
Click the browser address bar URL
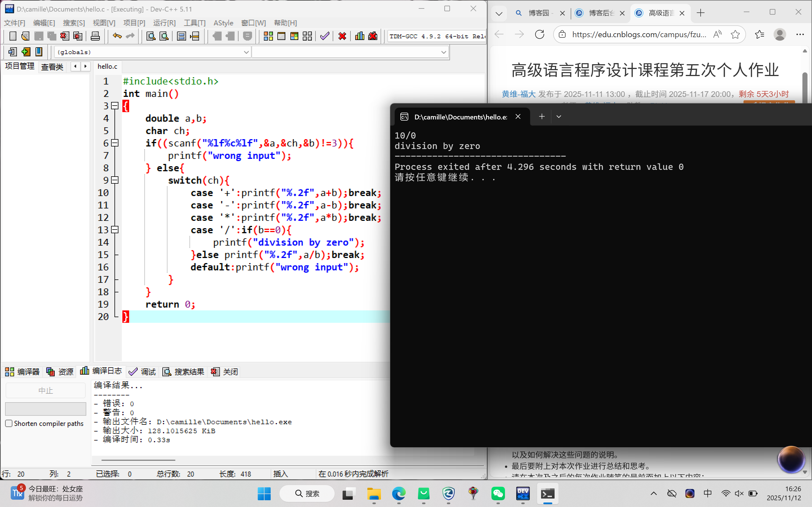pyautogui.click(x=639, y=34)
